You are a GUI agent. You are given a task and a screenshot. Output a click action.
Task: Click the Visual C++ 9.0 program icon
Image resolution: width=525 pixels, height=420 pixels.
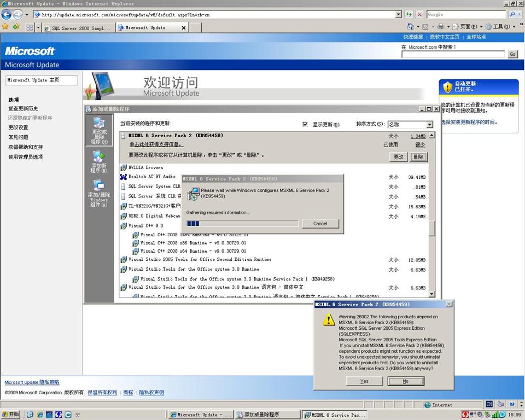coord(124,226)
